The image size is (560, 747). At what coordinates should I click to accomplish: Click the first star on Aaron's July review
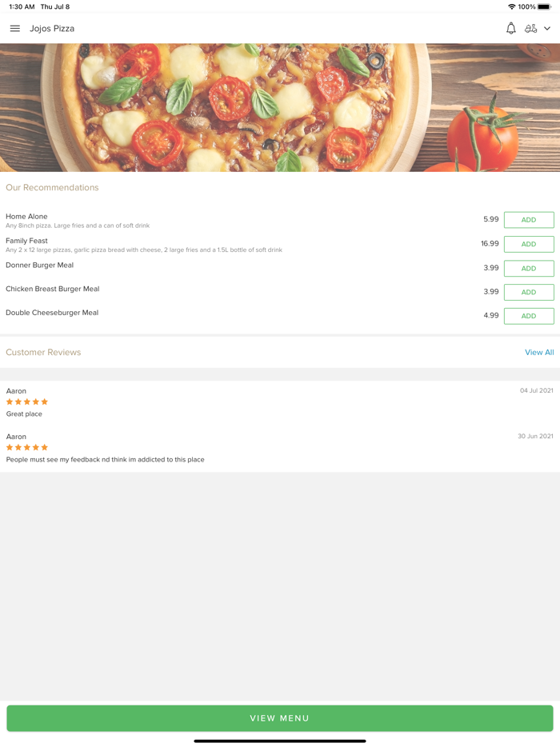[x=8, y=401]
